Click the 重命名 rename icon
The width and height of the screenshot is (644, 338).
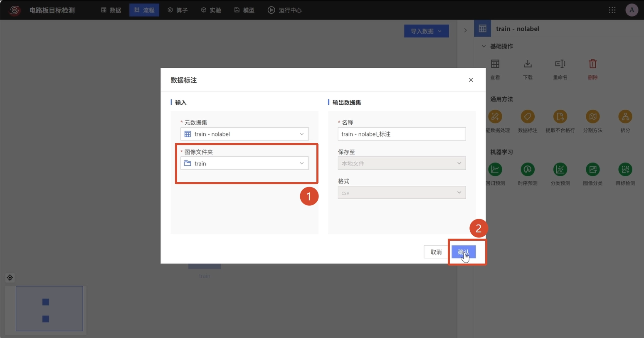pyautogui.click(x=560, y=64)
